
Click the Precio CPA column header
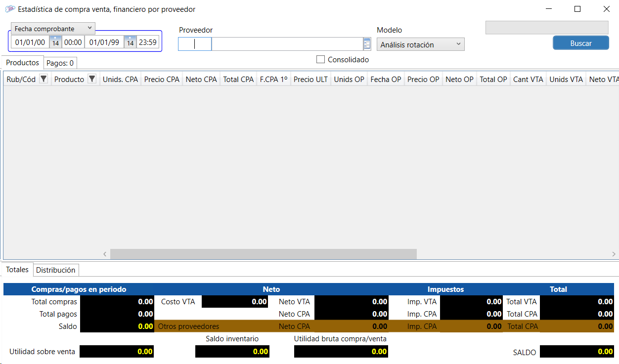[162, 79]
